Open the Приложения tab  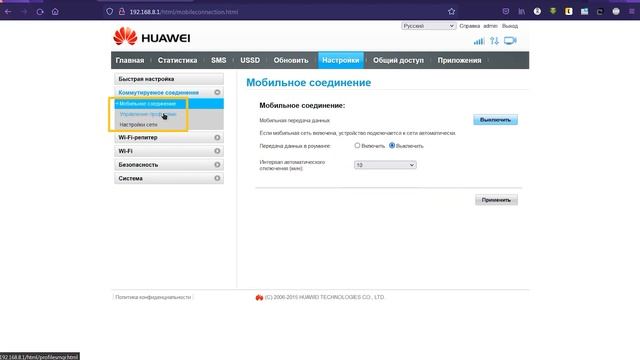[x=459, y=60]
